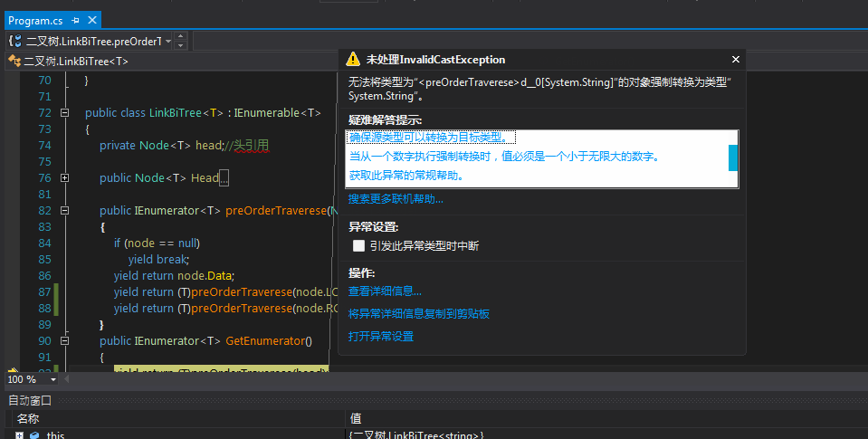The width and height of the screenshot is (868, 439).
Task: Click the class icon beside 二叉树.LinkBiTree<T>
Action: point(14,61)
